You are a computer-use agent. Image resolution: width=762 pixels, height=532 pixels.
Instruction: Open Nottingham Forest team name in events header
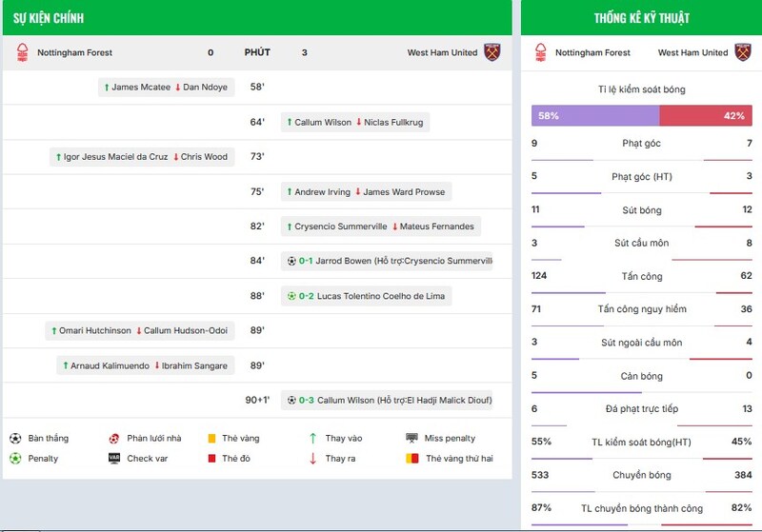[x=75, y=52]
